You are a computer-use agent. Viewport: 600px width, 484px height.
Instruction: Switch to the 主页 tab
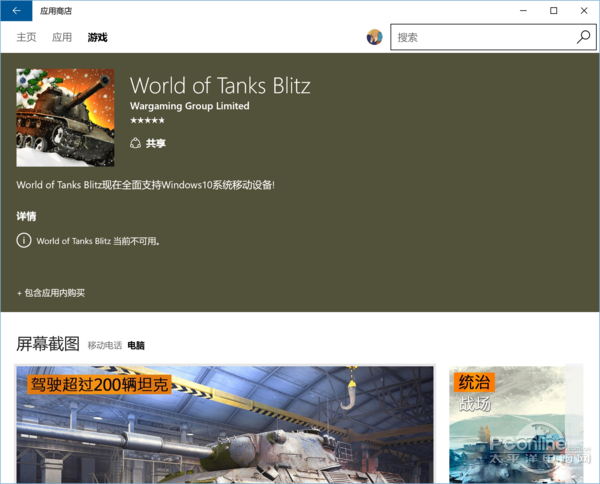(26, 37)
